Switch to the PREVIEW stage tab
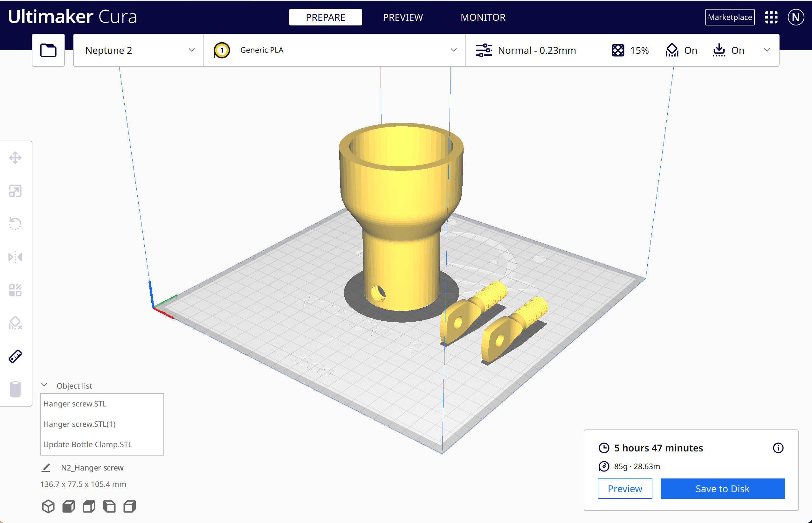This screenshot has width=812, height=523. click(403, 17)
